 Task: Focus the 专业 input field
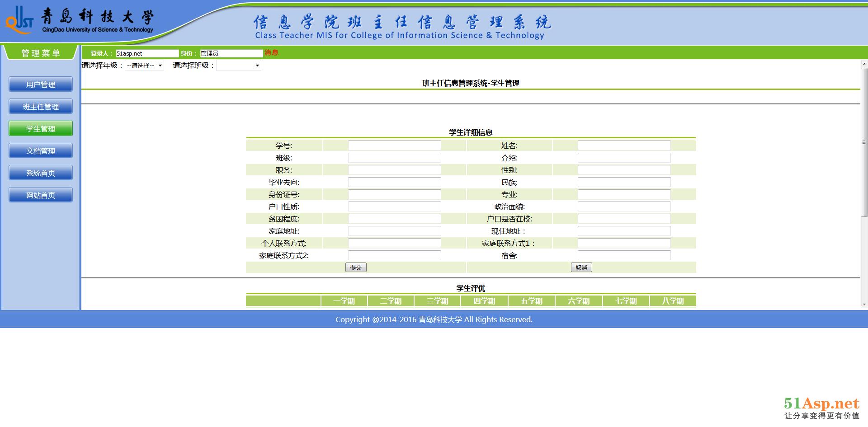point(624,194)
